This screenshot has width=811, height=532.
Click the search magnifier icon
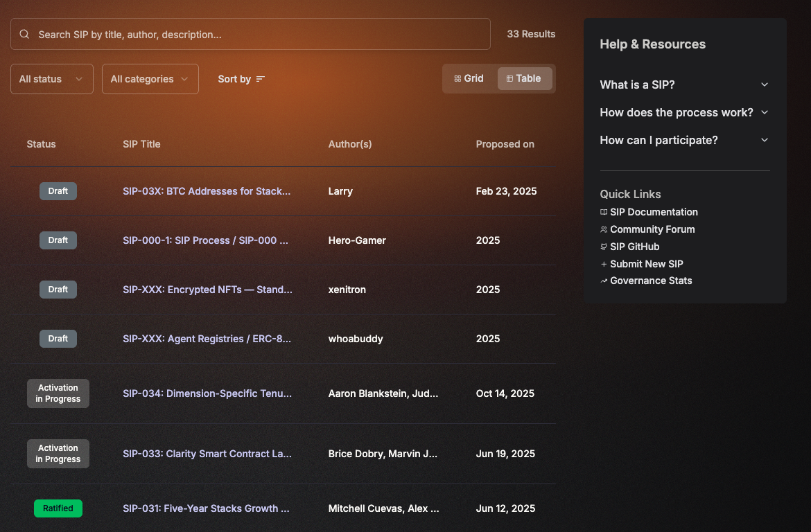coord(24,34)
